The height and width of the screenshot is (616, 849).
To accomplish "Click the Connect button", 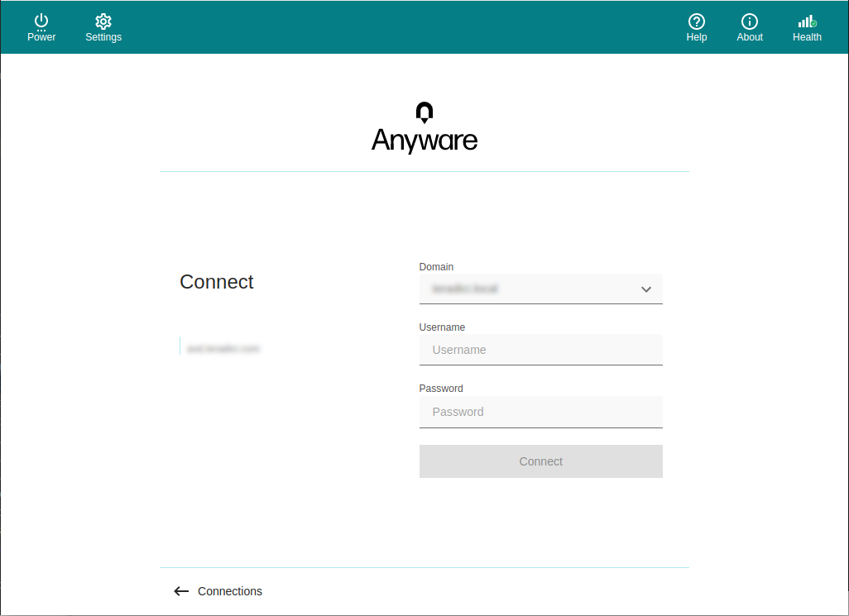I will pyautogui.click(x=540, y=461).
